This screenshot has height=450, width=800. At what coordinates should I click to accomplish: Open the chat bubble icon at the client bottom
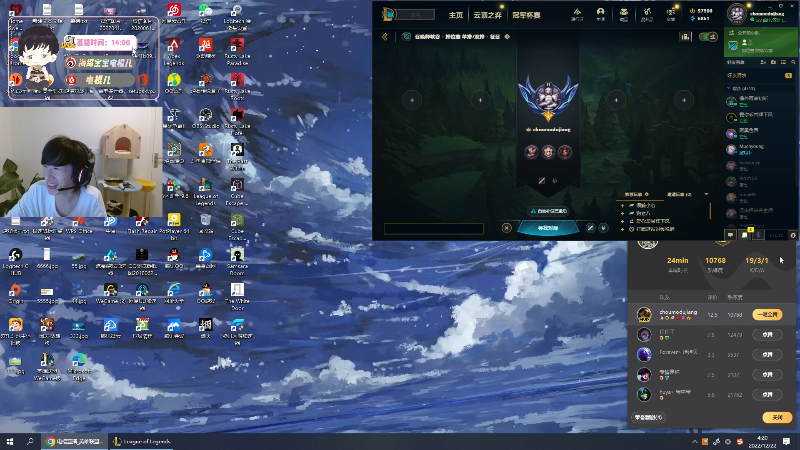pyautogui.click(x=730, y=235)
